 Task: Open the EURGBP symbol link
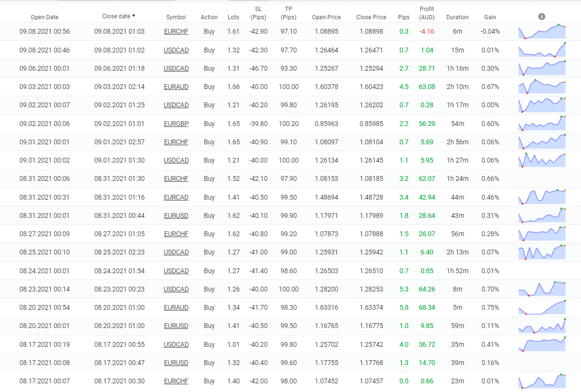176,124
